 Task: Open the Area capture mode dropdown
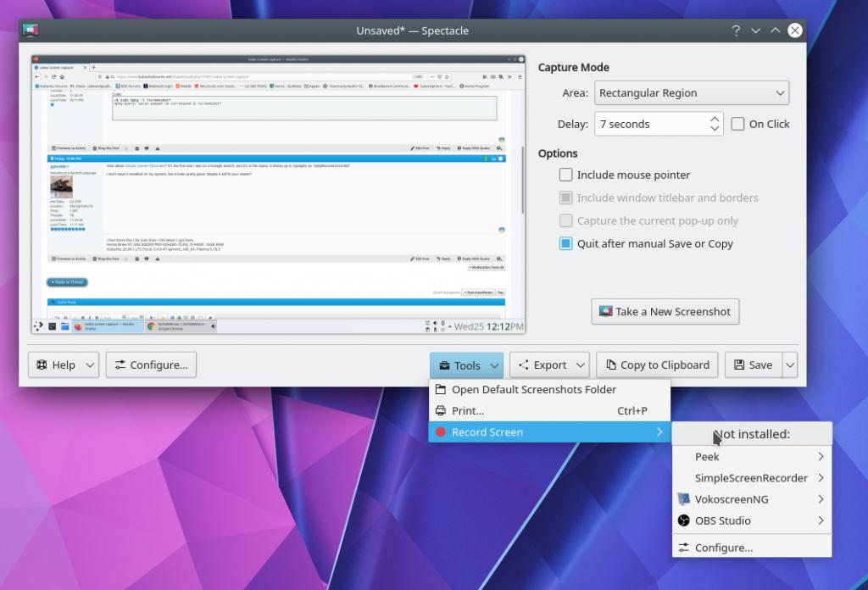[691, 93]
